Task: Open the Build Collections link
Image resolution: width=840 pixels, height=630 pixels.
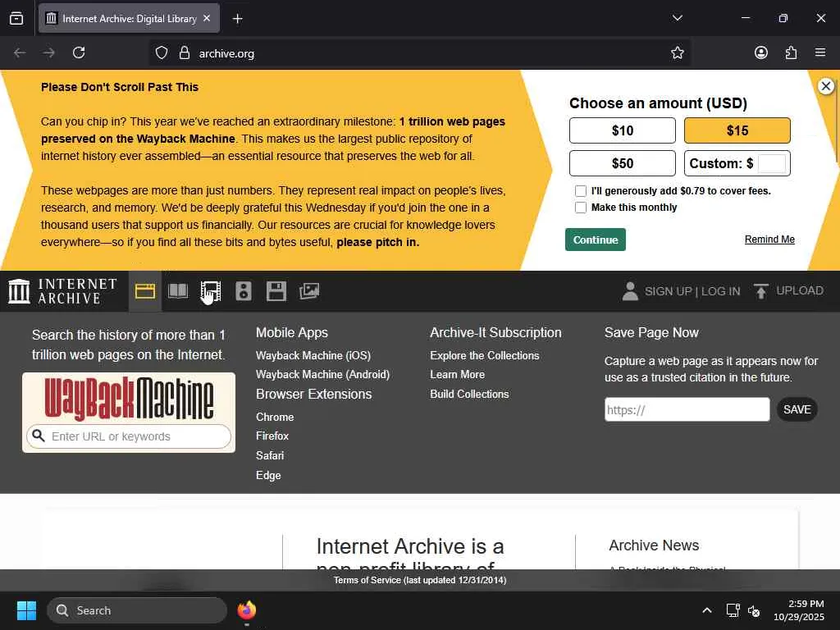Action: coord(469,394)
